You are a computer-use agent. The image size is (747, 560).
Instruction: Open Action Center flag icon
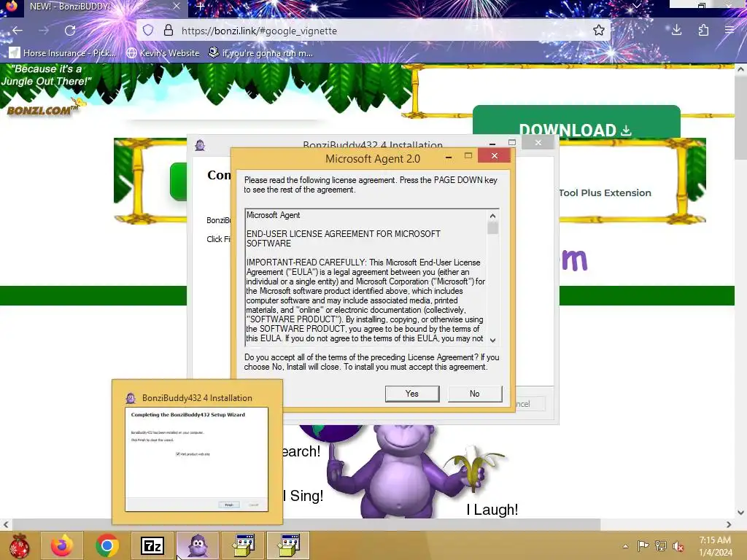[x=643, y=545]
